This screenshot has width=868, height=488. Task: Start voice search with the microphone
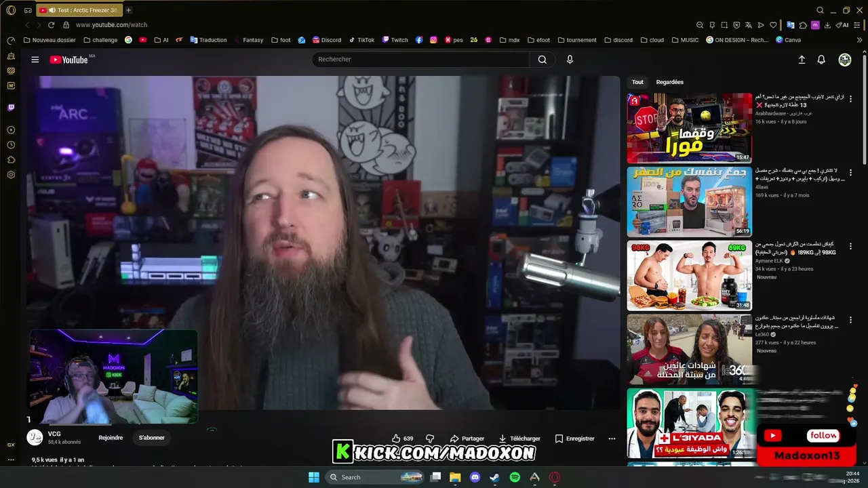570,60
